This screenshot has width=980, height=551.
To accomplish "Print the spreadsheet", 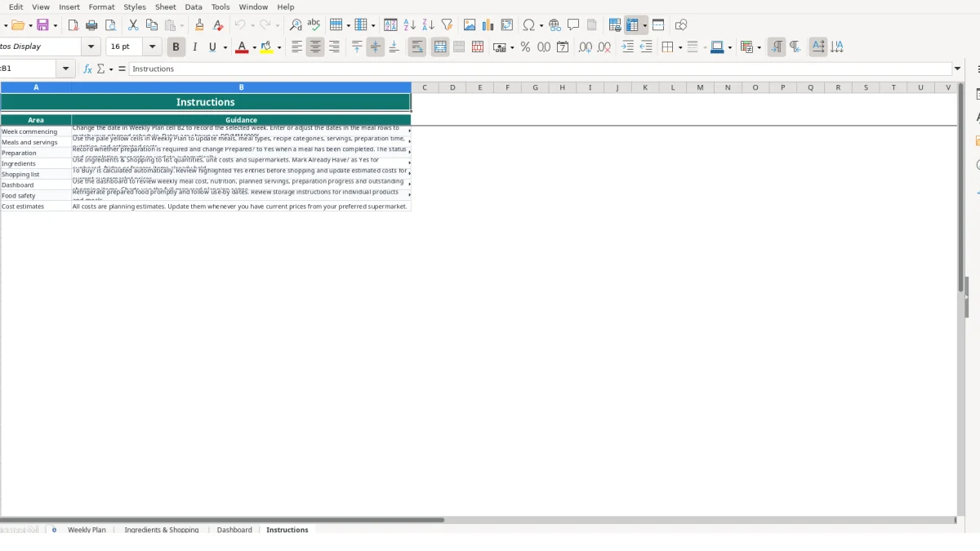I will pyautogui.click(x=91, y=25).
